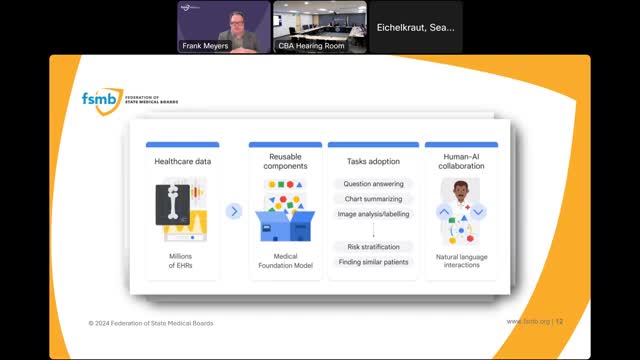The width and height of the screenshot is (640, 360).
Task: Click the down chevron circle beside the doctor
Action: (478, 212)
